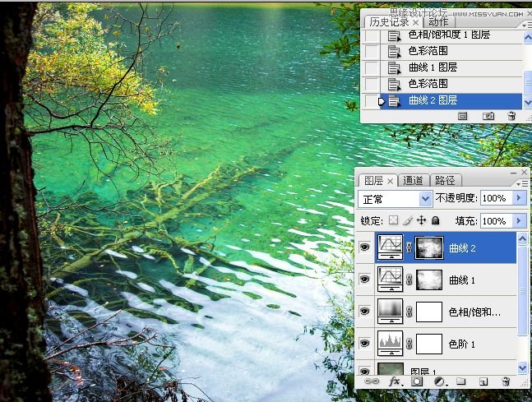
Task: Unlink mask chain on 色阶 1 layer
Action: 409,344
